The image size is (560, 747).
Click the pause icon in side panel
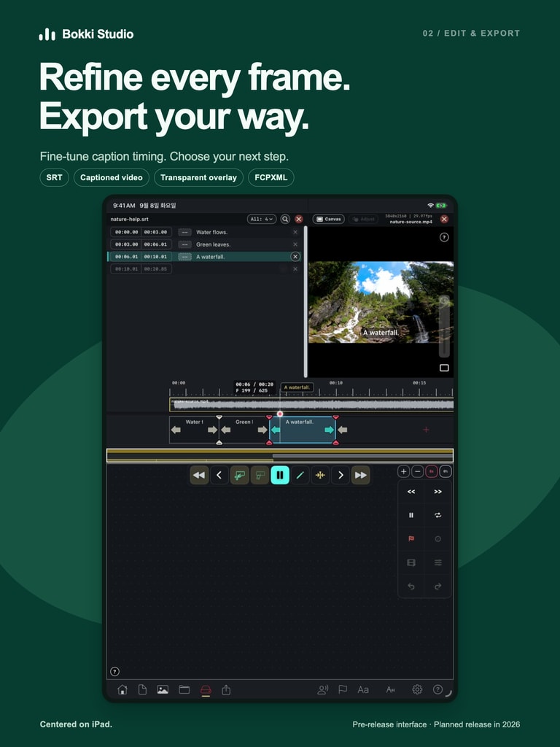point(411,515)
